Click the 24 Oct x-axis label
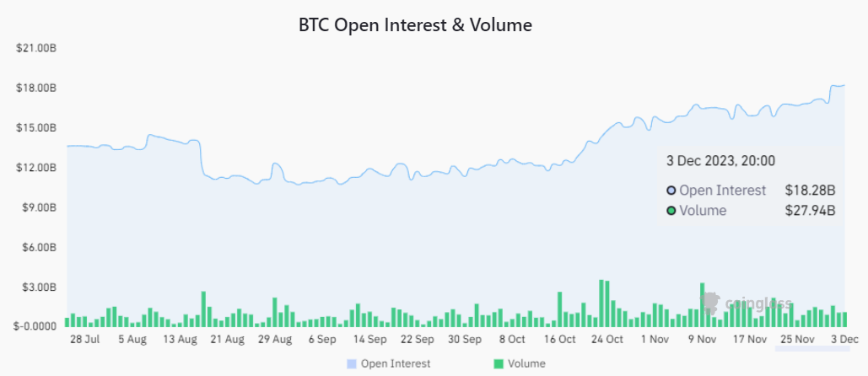 coord(607,339)
